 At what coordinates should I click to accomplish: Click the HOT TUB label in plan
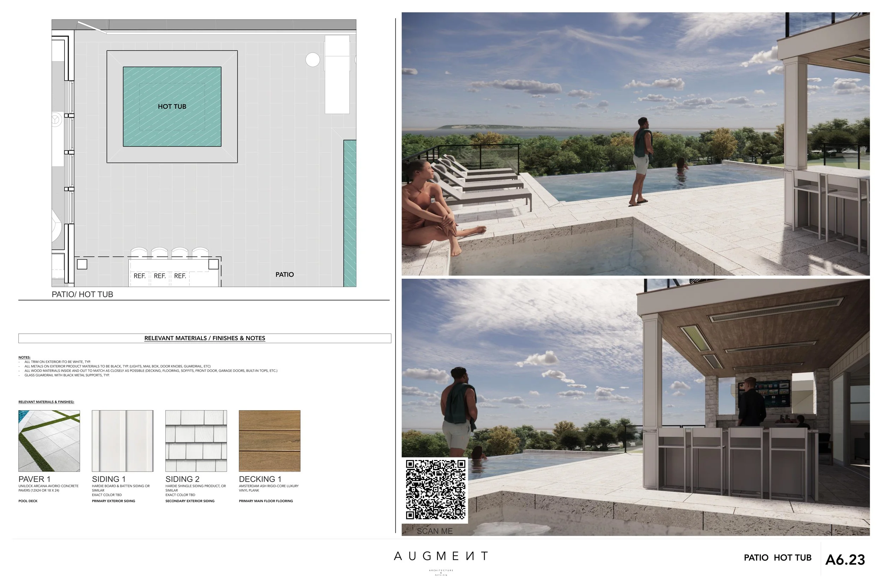click(x=172, y=107)
